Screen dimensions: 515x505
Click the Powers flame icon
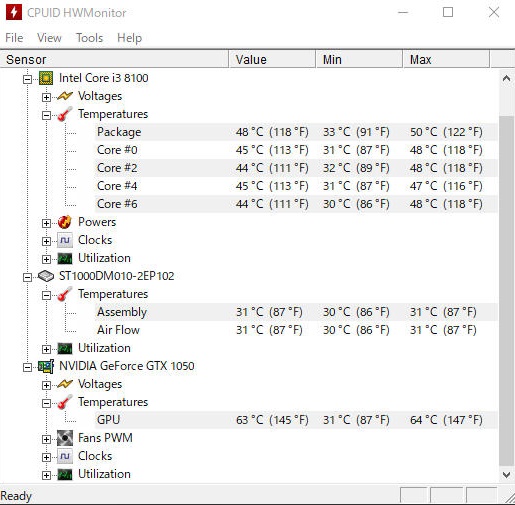coord(65,222)
